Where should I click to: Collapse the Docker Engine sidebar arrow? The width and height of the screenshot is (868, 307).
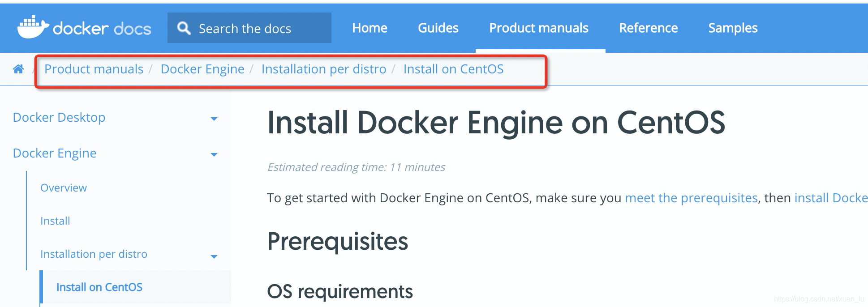(214, 154)
